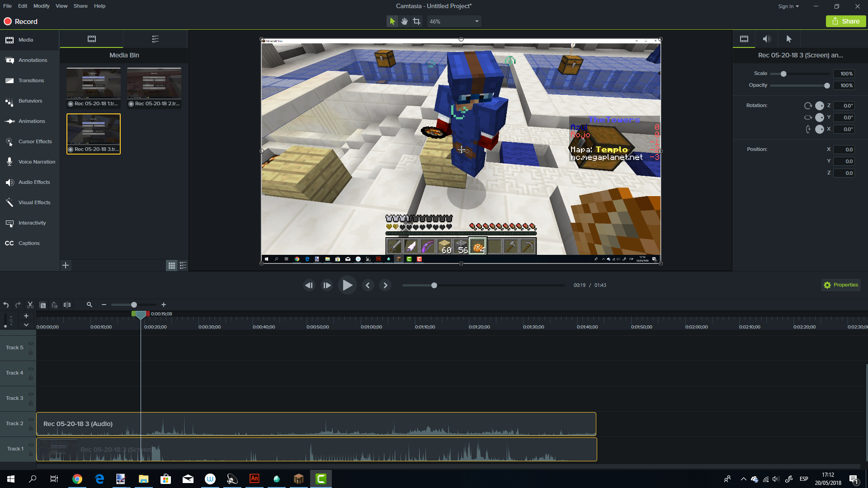Image resolution: width=868 pixels, height=488 pixels.
Task: Select the Pan hand tool
Action: (405, 21)
